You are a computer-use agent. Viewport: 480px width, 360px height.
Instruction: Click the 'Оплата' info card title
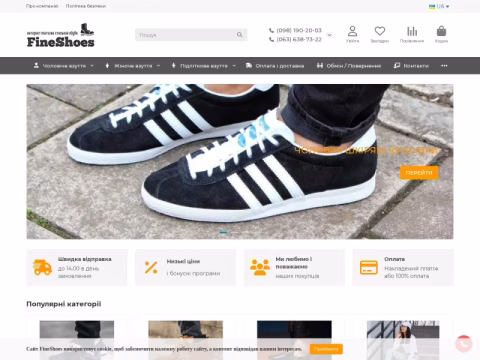(394, 259)
